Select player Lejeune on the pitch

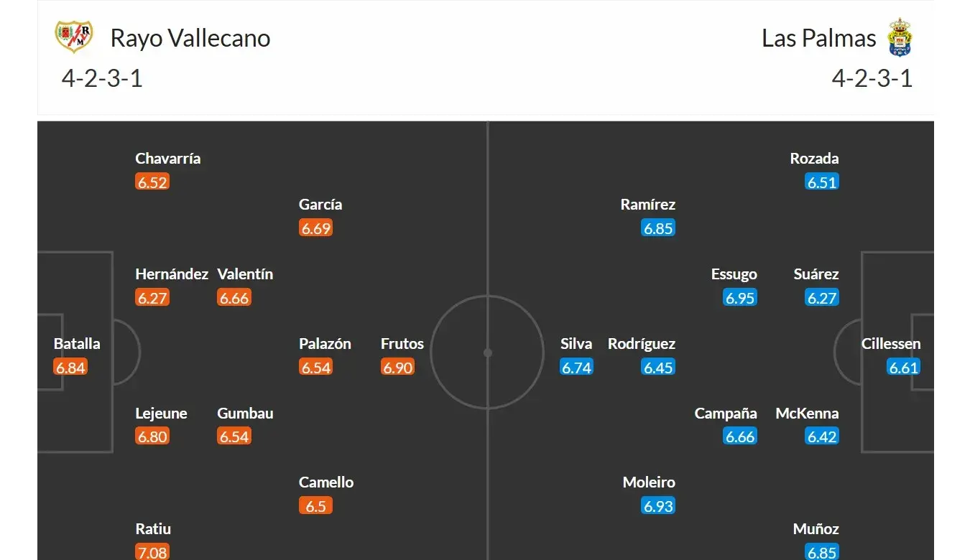click(161, 414)
